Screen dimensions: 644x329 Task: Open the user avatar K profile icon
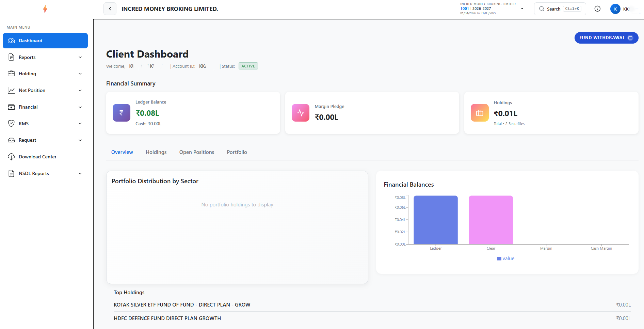pos(615,9)
